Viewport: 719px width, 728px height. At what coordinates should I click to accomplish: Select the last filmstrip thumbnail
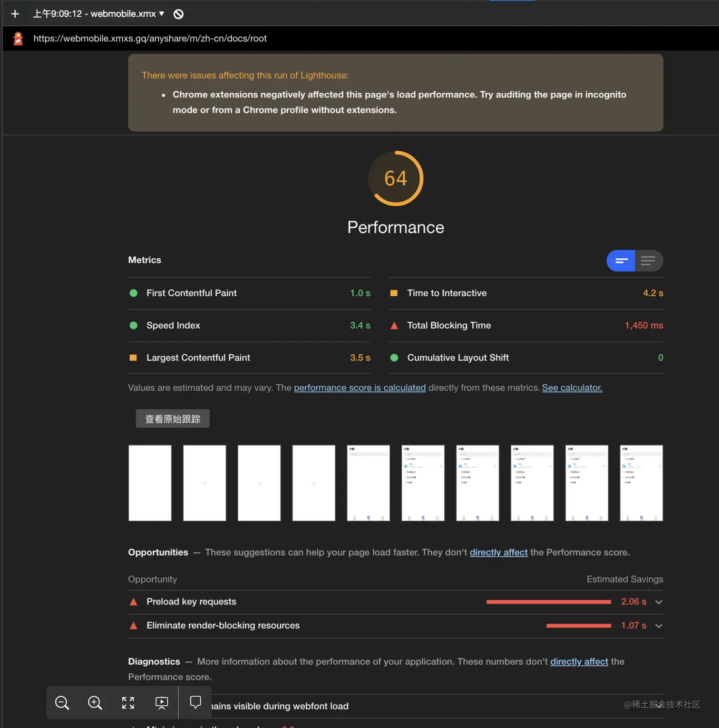click(641, 483)
